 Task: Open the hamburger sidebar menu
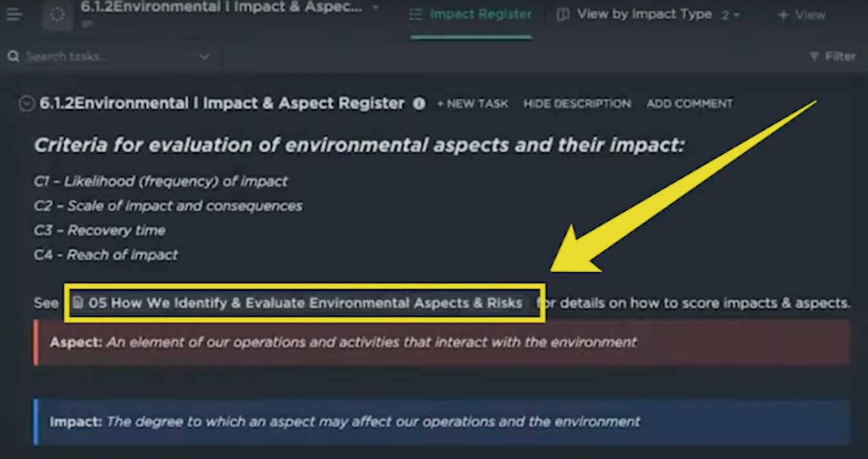click(x=14, y=14)
